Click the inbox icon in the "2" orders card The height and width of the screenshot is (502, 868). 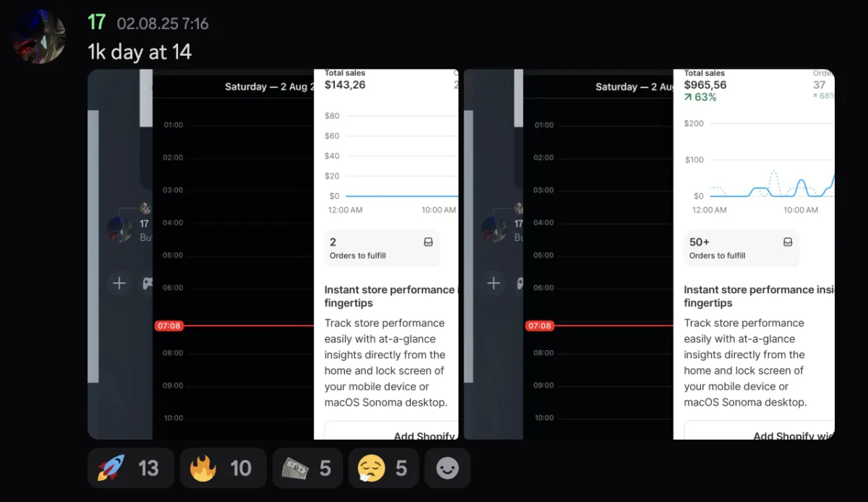428,242
